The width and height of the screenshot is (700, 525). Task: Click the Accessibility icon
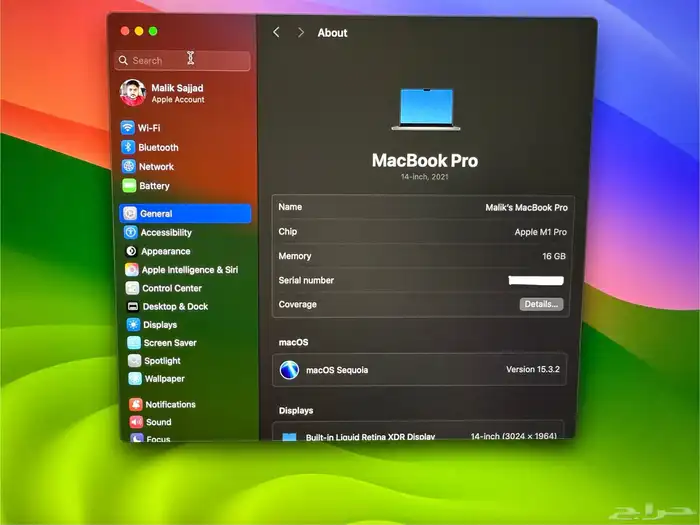click(x=130, y=232)
